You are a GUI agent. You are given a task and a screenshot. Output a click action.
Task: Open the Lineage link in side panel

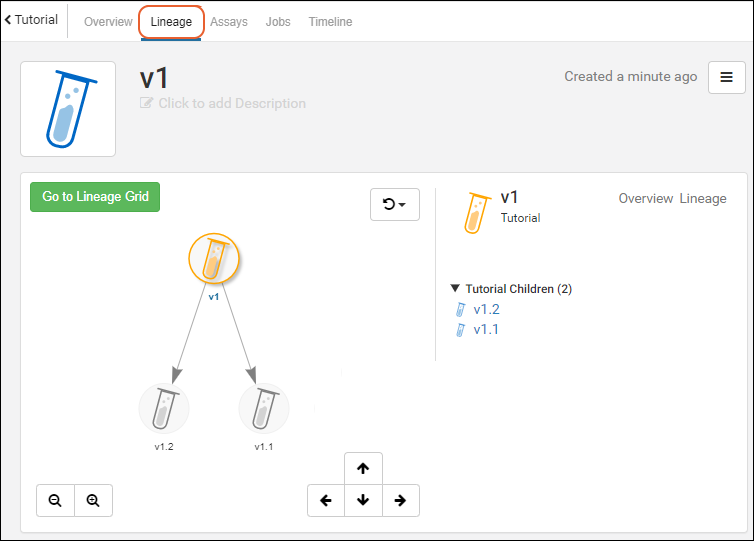click(x=703, y=198)
